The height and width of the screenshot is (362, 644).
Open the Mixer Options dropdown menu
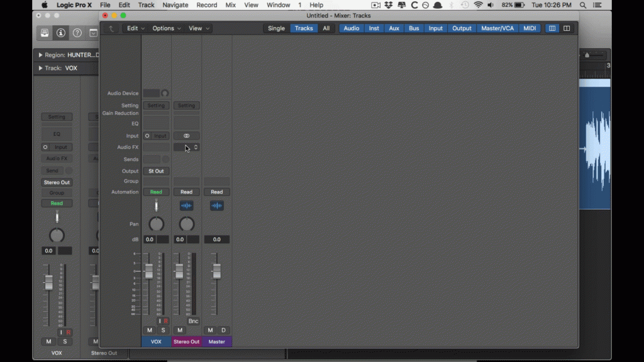(166, 28)
